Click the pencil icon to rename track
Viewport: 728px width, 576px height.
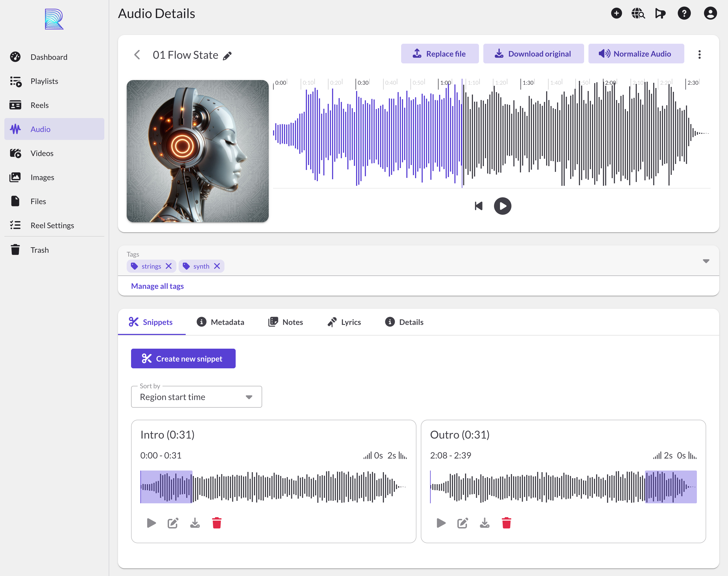227,56
